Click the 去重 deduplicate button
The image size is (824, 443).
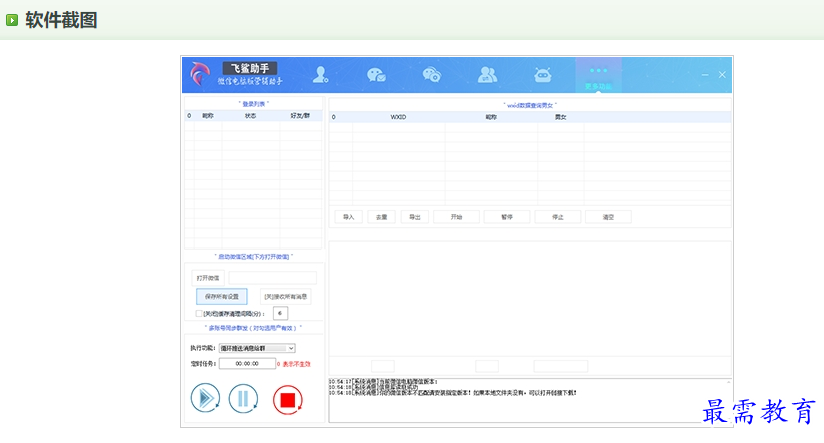[381, 217]
